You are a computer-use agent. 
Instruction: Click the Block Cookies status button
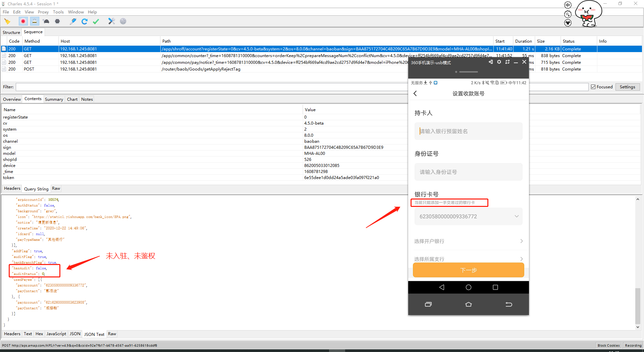coord(608,345)
